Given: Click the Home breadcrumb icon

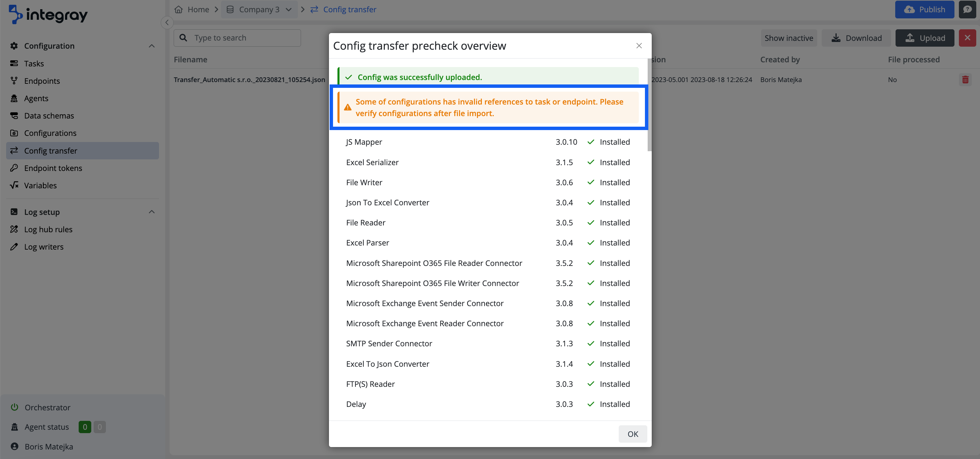Looking at the screenshot, I should click(178, 9).
